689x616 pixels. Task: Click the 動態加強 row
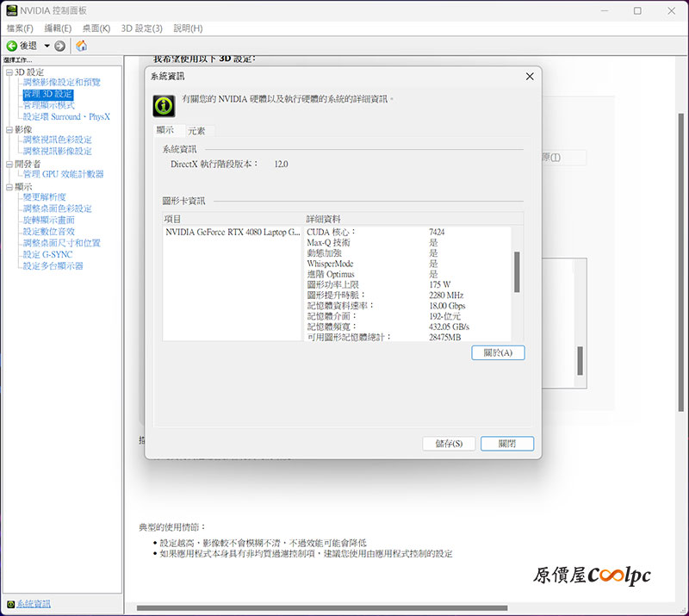point(407,253)
